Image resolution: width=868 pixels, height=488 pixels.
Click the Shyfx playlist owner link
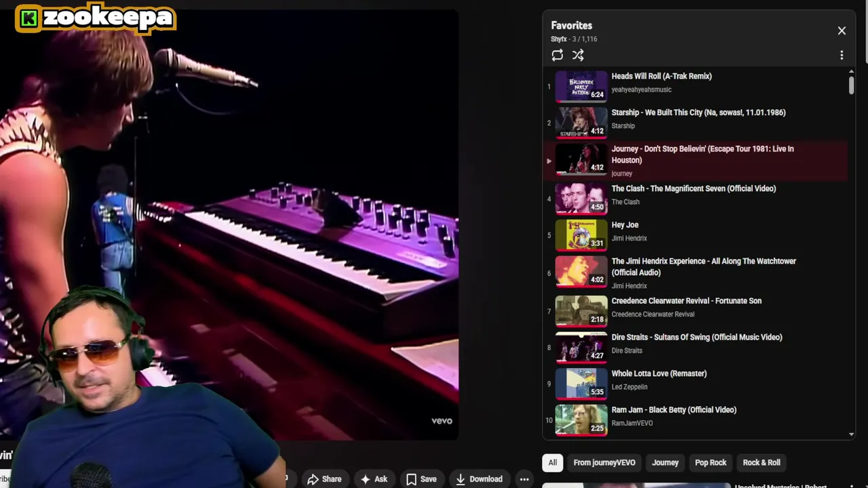pyautogui.click(x=559, y=39)
